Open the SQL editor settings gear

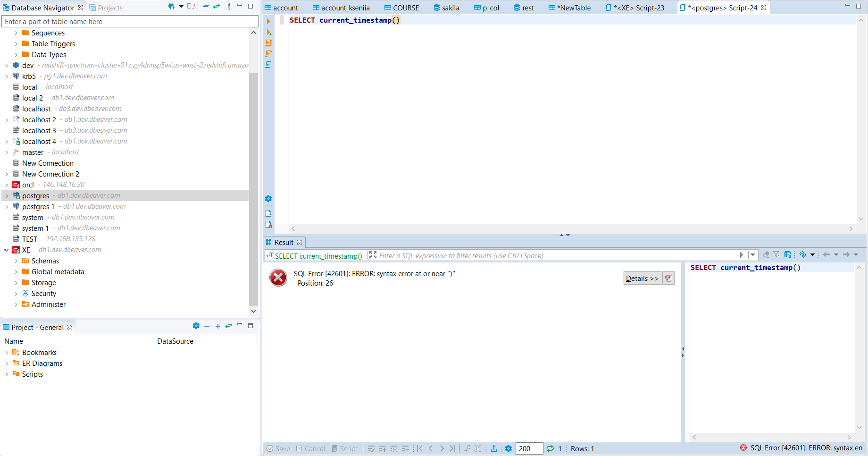pyautogui.click(x=268, y=199)
